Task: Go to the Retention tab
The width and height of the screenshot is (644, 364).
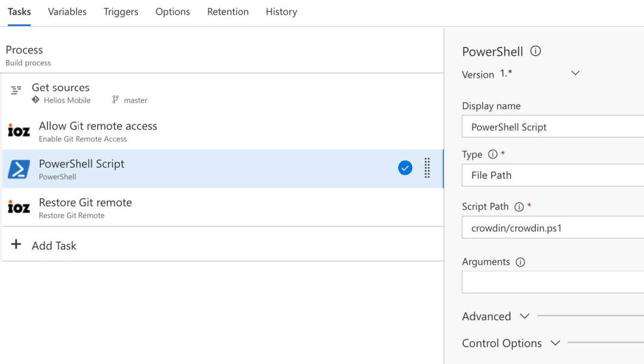Action: [x=228, y=11]
